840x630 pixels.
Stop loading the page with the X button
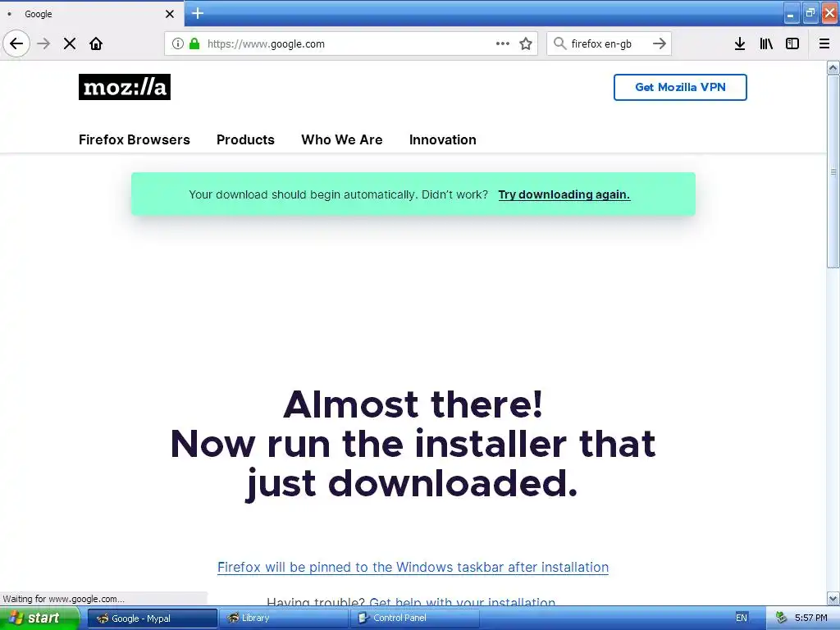pyautogui.click(x=70, y=43)
